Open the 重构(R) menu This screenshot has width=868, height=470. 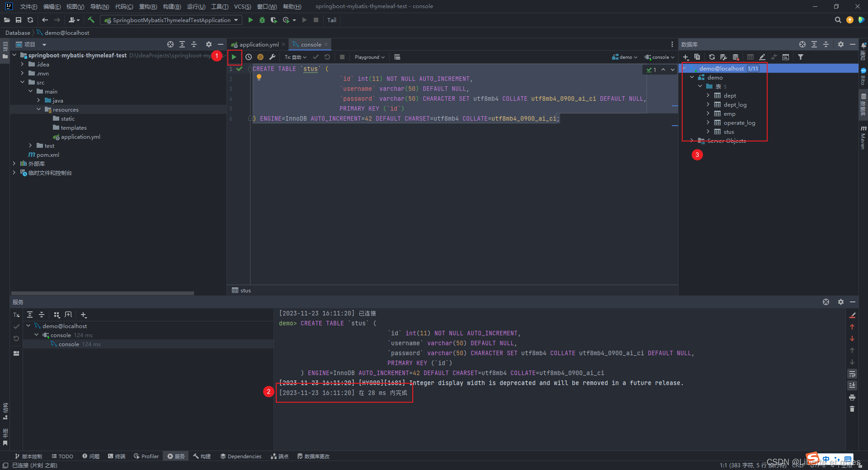coord(148,6)
